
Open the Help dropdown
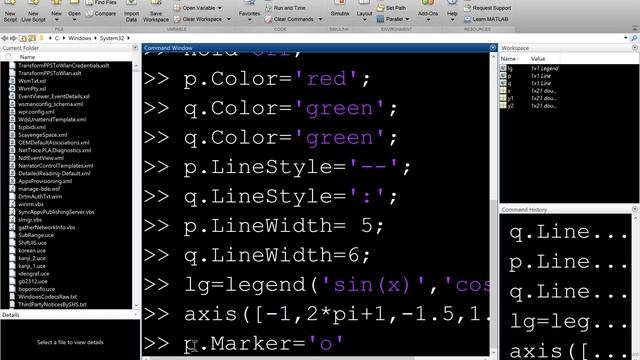pyautogui.click(x=452, y=11)
